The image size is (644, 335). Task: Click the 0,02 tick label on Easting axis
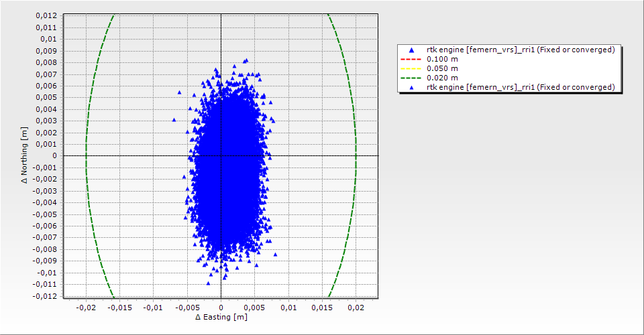coord(356,307)
